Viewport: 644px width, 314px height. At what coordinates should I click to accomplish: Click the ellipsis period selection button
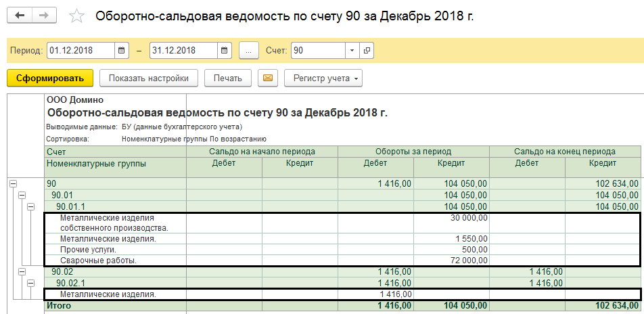(x=249, y=51)
